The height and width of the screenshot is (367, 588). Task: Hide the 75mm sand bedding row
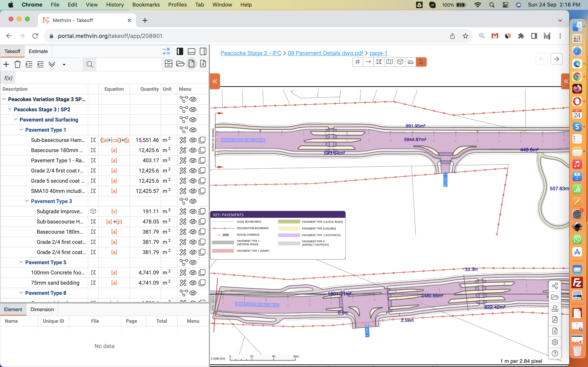click(193, 283)
